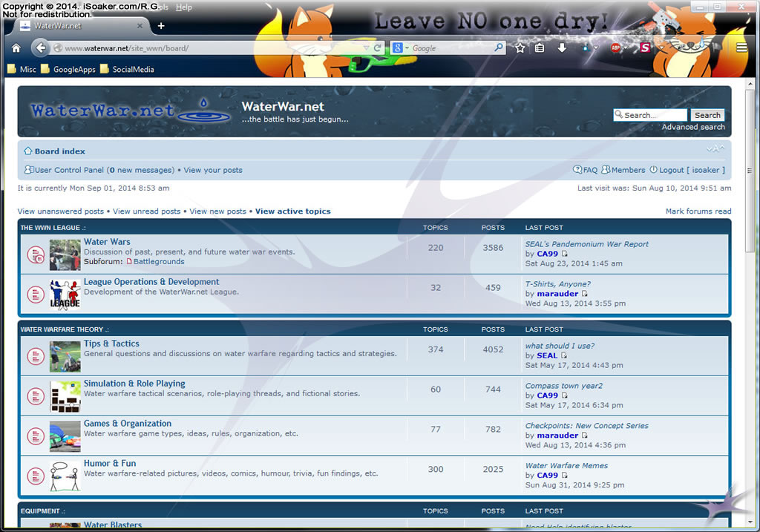Open new tab with plus button

pos(161,26)
